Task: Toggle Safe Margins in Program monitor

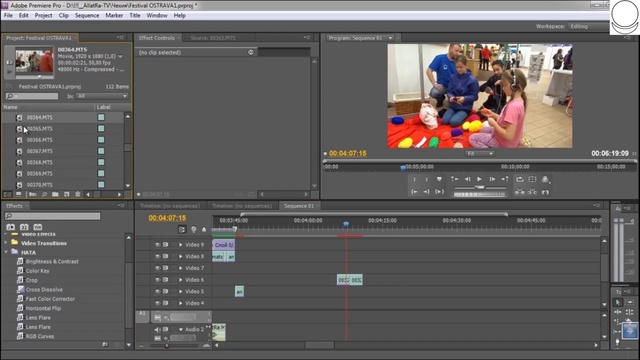Action: pos(532,179)
